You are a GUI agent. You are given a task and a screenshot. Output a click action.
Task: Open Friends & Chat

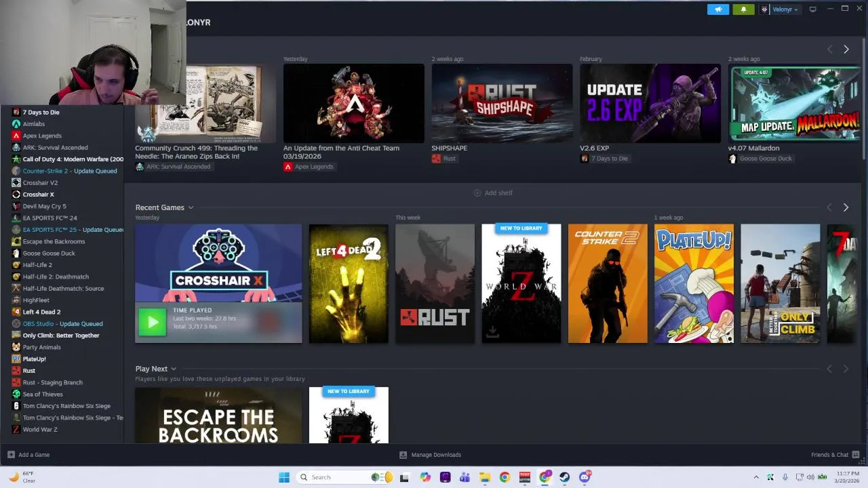(835, 455)
